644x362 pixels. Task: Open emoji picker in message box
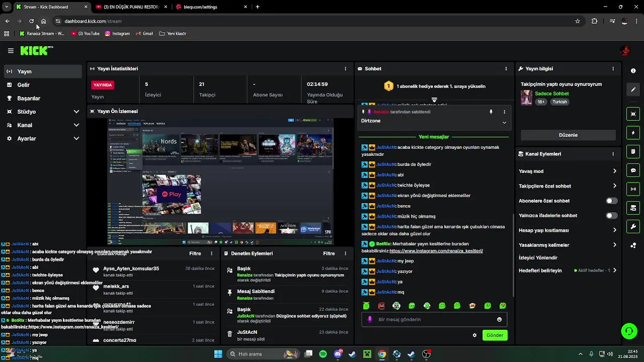point(499,319)
